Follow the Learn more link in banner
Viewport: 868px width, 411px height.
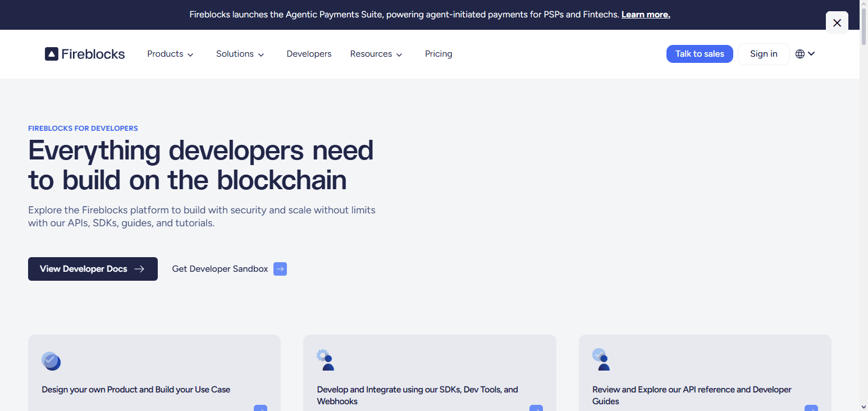click(646, 15)
